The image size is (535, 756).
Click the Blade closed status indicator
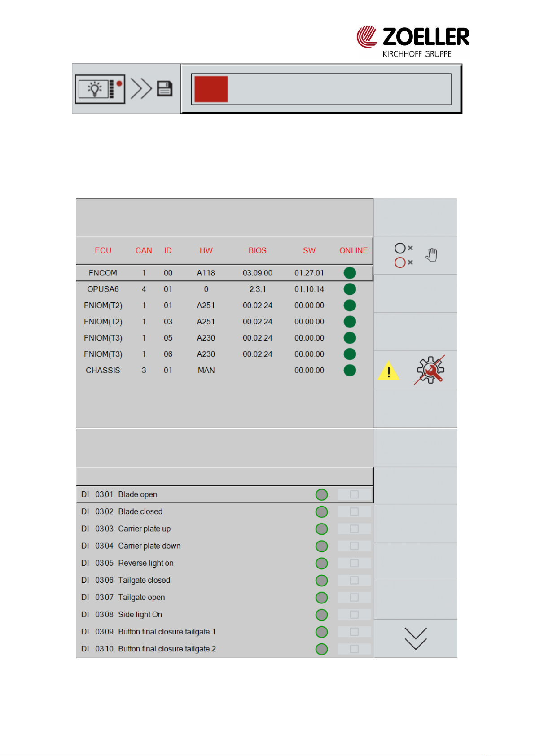click(x=321, y=511)
